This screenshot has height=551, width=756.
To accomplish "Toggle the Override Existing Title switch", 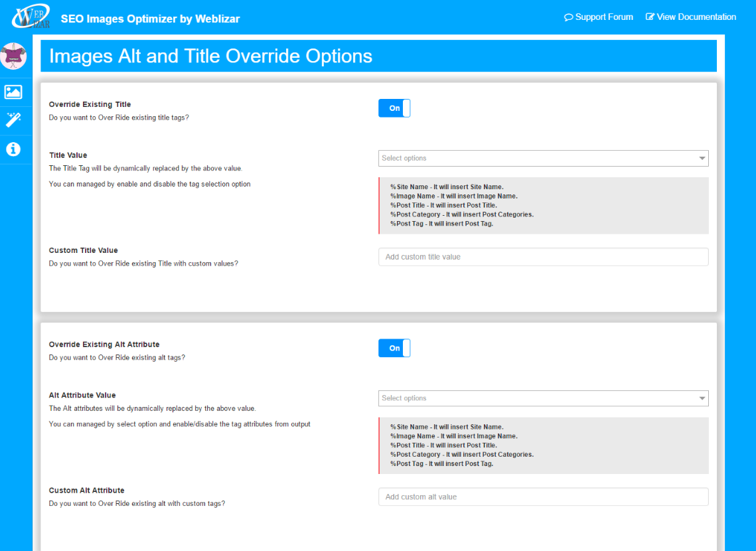I will tap(394, 108).
